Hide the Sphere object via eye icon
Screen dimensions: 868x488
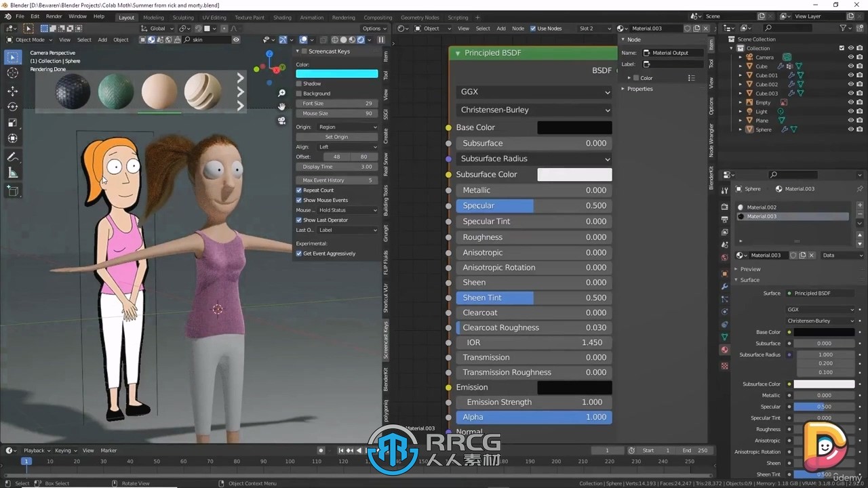pyautogui.click(x=850, y=129)
